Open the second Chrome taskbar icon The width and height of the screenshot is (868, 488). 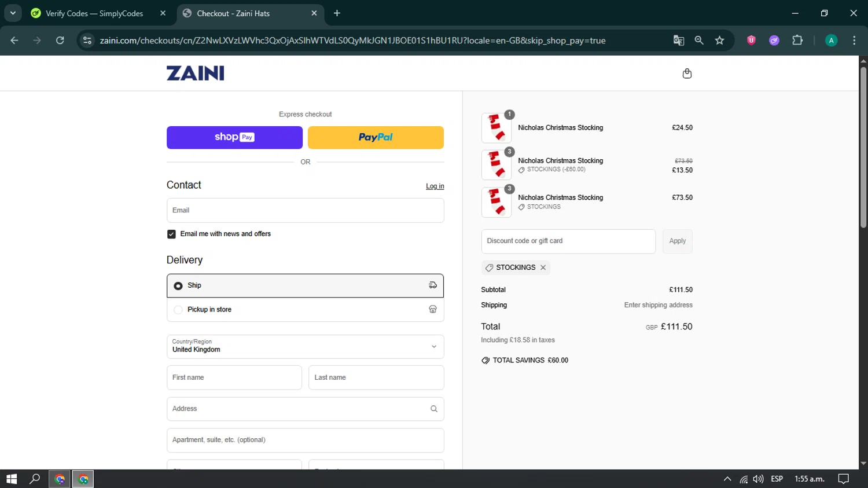83,479
